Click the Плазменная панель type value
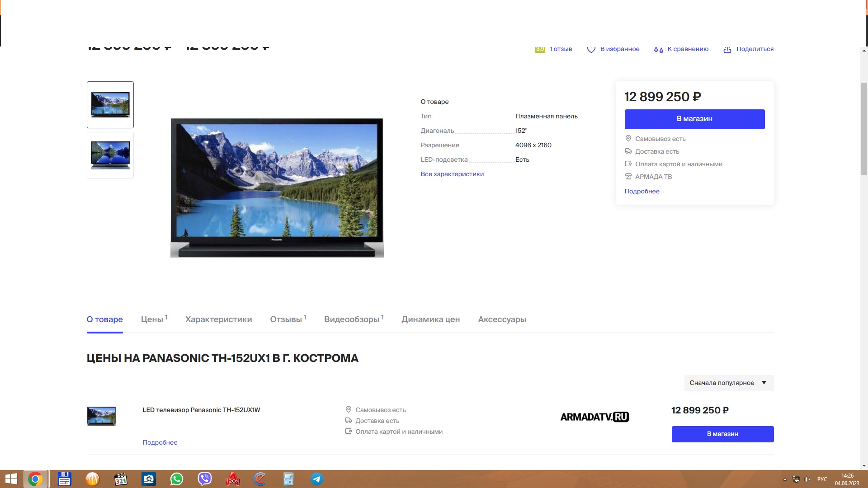The width and height of the screenshot is (868, 488). click(547, 116)
